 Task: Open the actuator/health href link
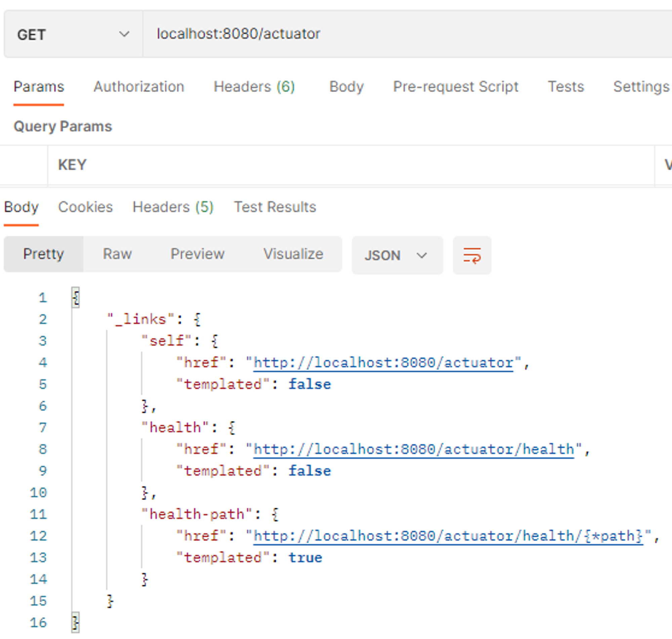(x=413, y=449)
